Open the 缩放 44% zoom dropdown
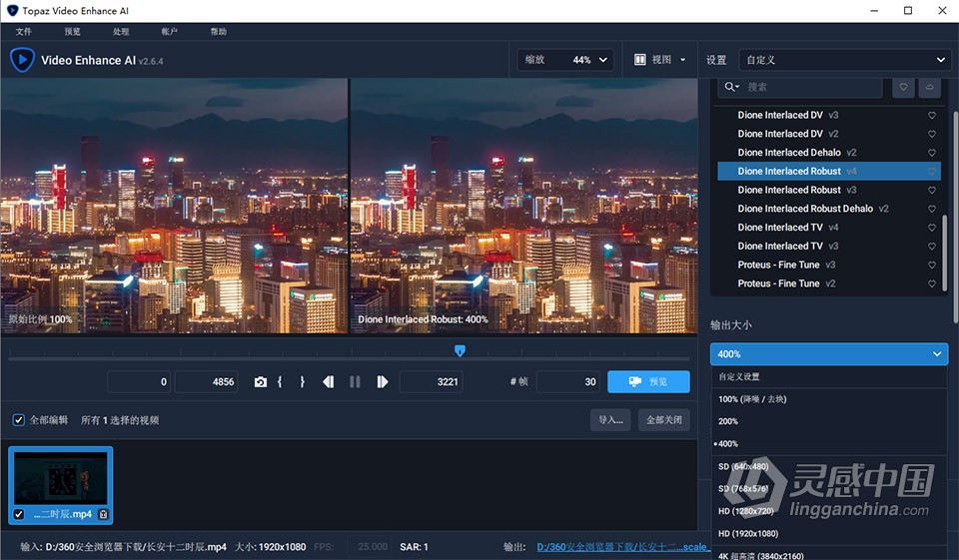 [x=565, y=59]
